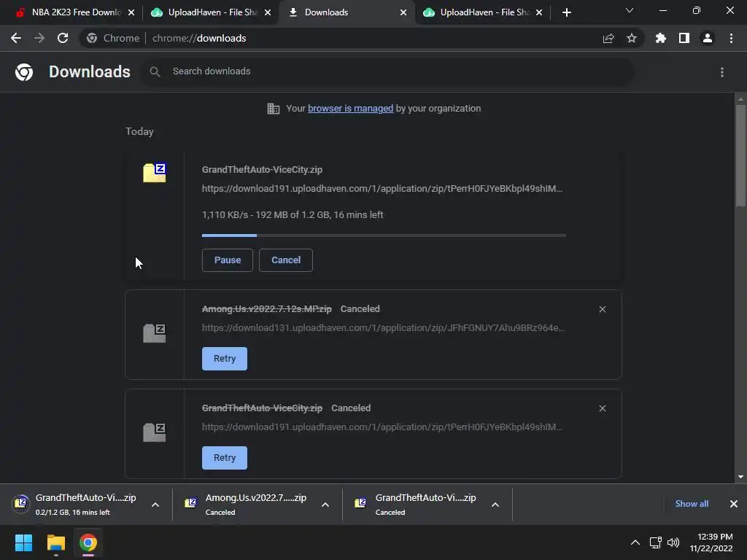Click the 'Today' date heading

tap(139, 131)
